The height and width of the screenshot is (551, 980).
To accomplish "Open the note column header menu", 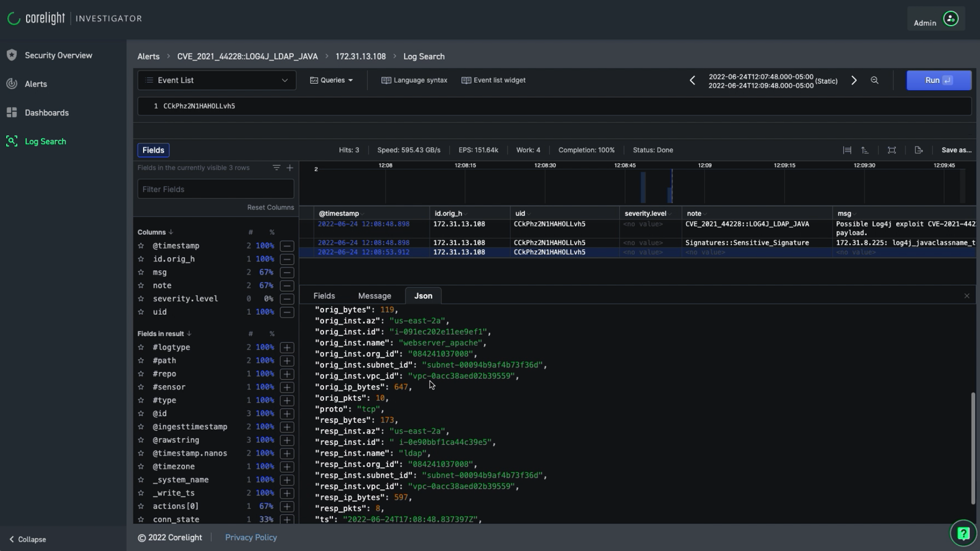I will 704,214.
